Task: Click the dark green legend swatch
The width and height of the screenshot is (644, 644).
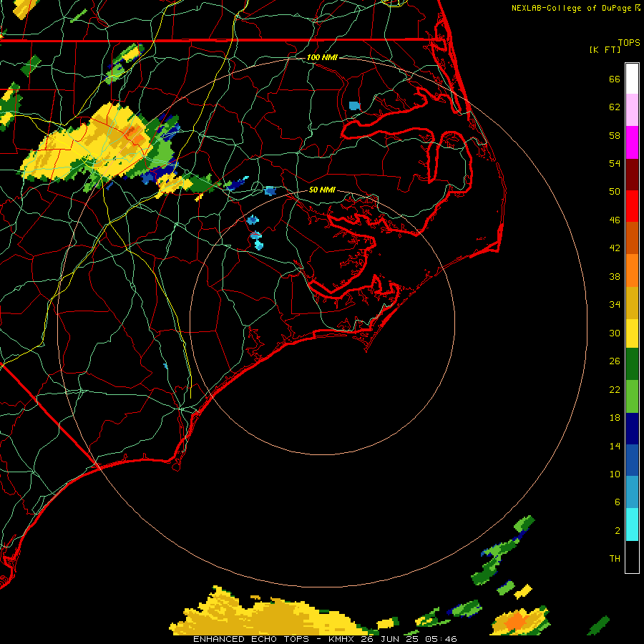Action: pyautogui.click(x=632, y=364)
